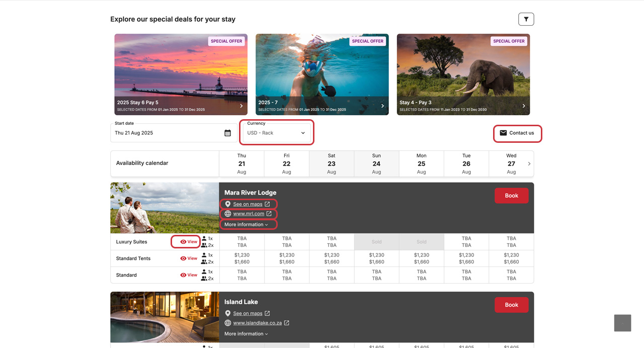The image size is (644, 348).
Task: Click map pin icon for Island Lake
Action: pos(227,313)
